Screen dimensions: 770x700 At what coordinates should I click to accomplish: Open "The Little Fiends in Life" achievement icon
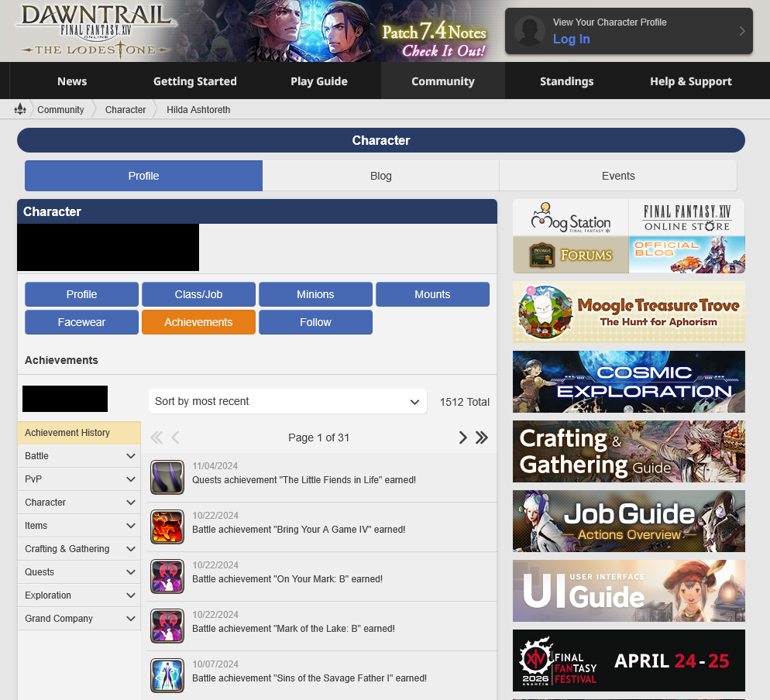(x=167, y=477)
